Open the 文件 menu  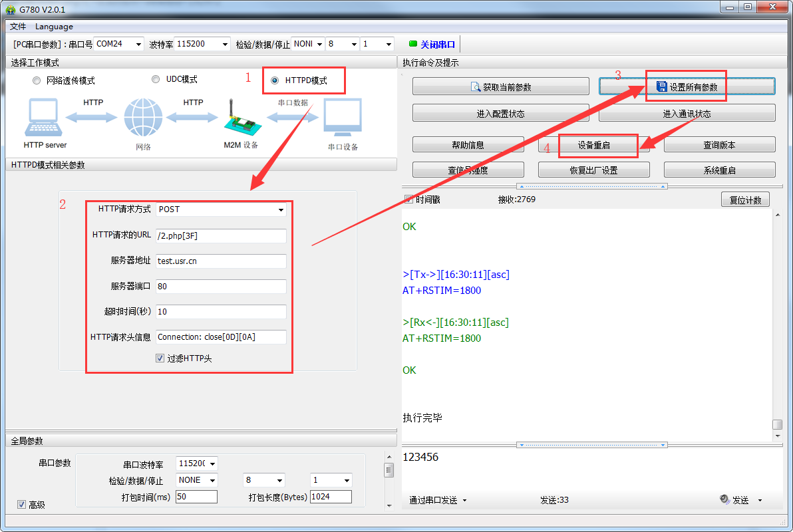pyautogui.click(x=18, y=27)
